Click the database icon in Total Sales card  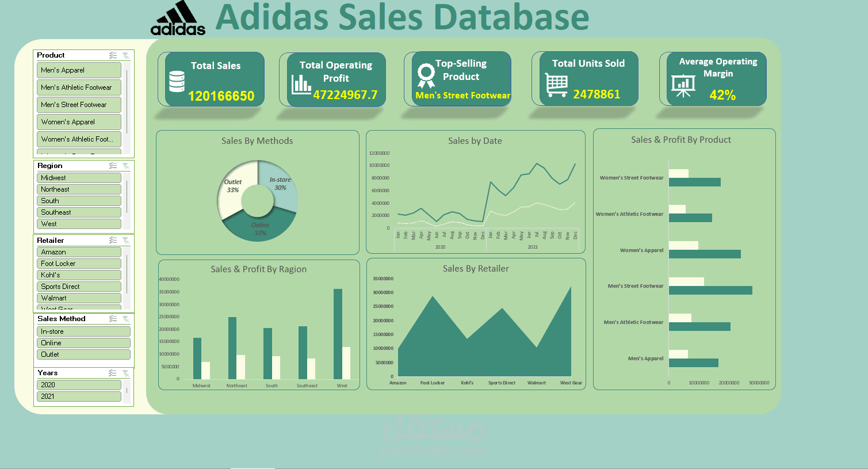(177, 82)
